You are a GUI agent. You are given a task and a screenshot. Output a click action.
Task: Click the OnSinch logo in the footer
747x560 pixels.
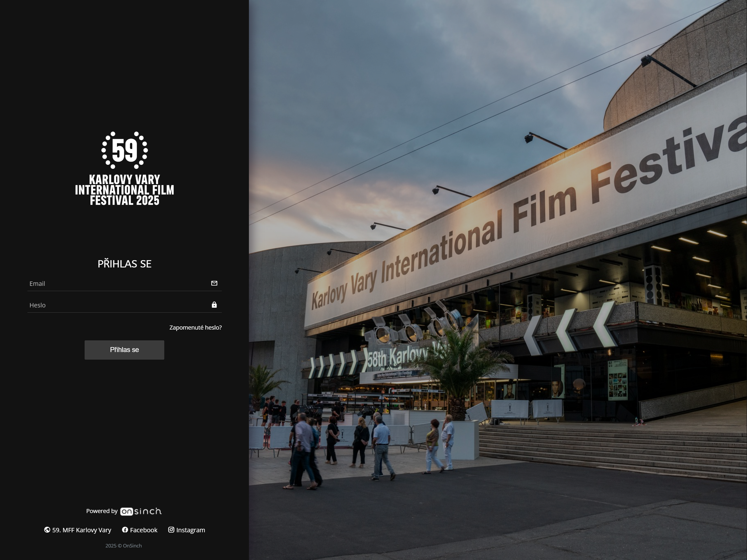coord(141,511)
